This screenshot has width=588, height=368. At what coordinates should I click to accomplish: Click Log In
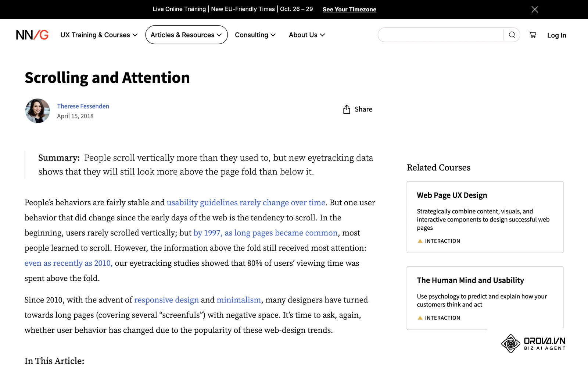(556, 35)
